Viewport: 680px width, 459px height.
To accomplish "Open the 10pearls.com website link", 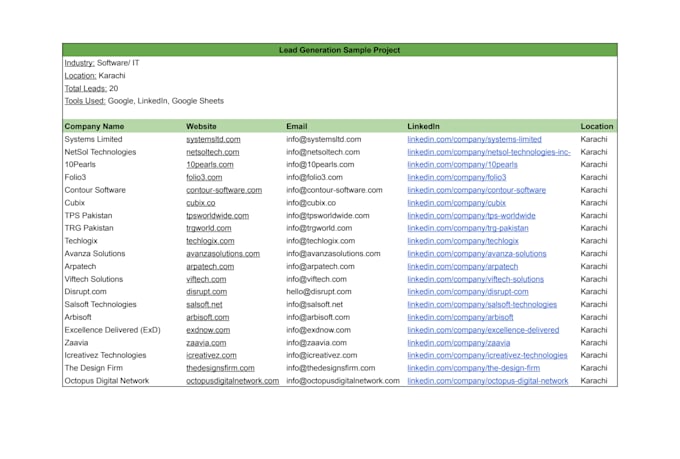I will 209,165.
